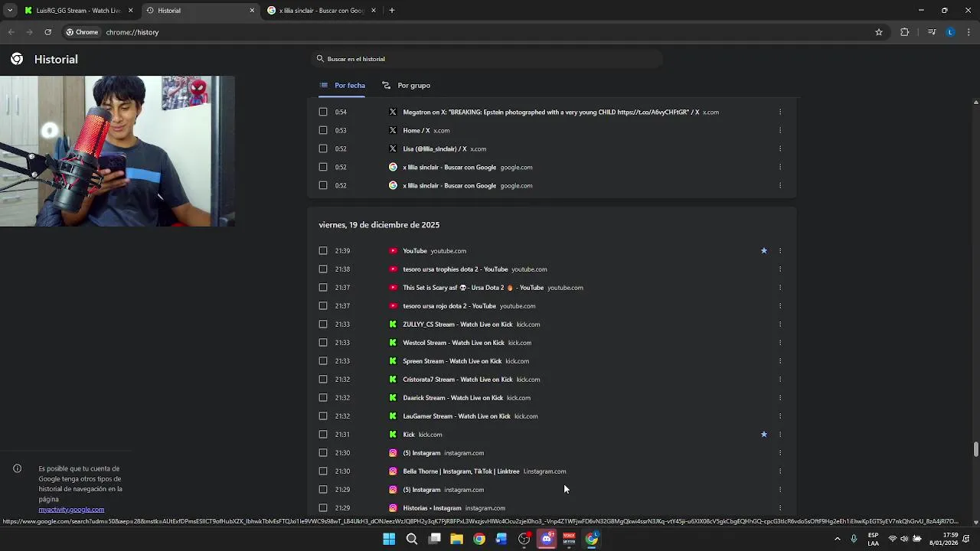Open Discord from the taskbar
This screenshot has width=980, height=551.
[x=547, y=539]
